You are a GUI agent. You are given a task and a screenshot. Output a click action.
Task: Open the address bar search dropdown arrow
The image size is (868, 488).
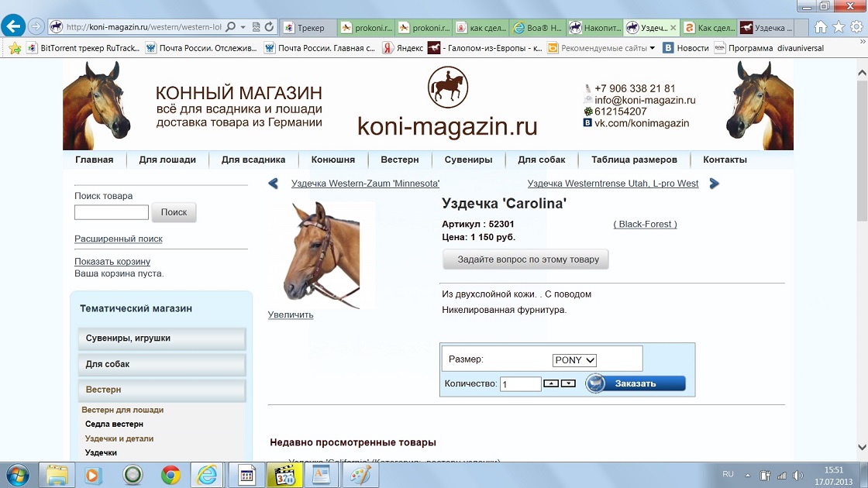point(243,27)
